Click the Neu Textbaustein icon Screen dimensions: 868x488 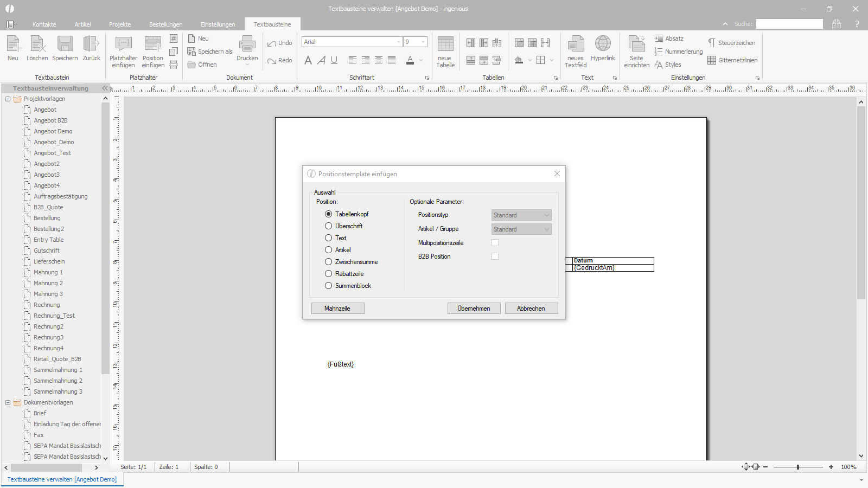[13, 48]
